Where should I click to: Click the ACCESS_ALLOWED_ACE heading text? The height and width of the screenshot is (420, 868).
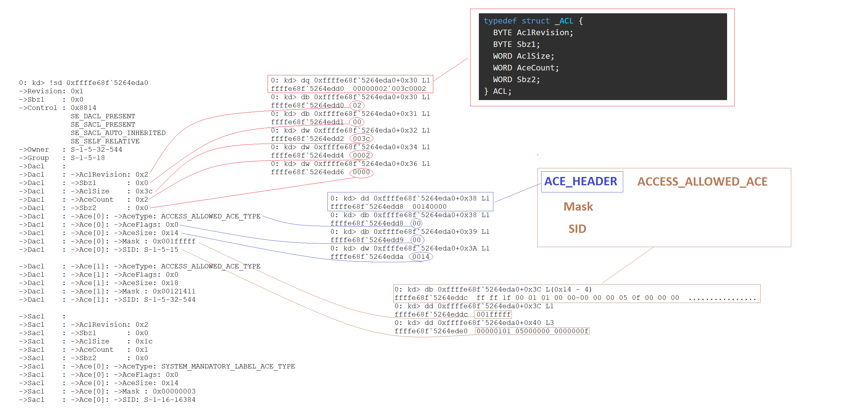702,182
